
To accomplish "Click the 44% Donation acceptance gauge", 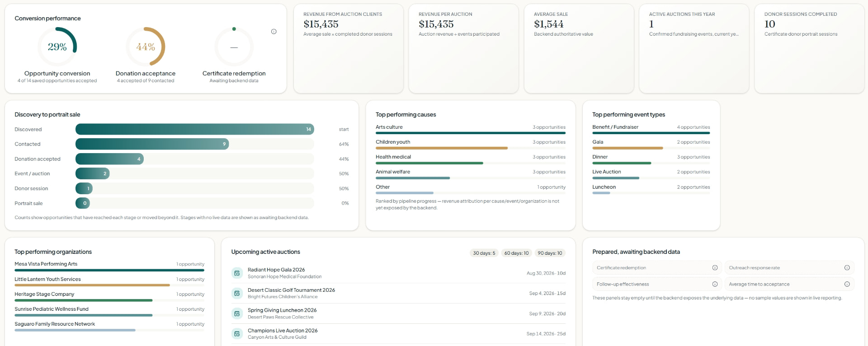I will pos(146,47).
